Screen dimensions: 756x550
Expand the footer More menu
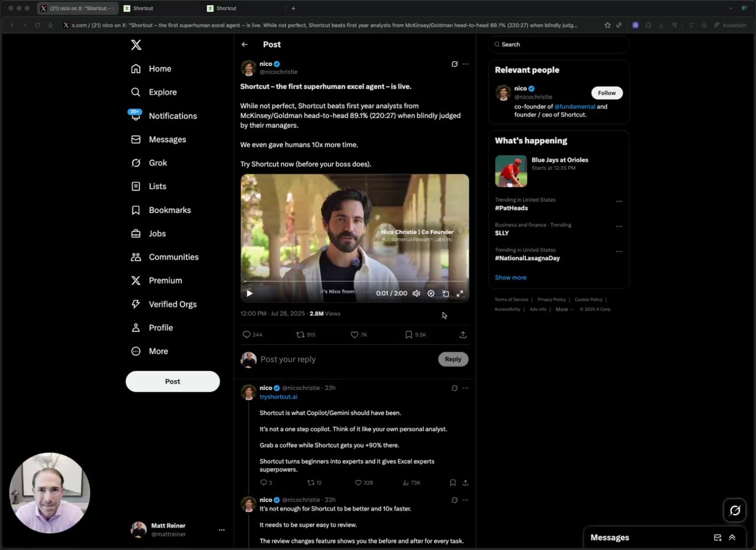pos(564,309)
